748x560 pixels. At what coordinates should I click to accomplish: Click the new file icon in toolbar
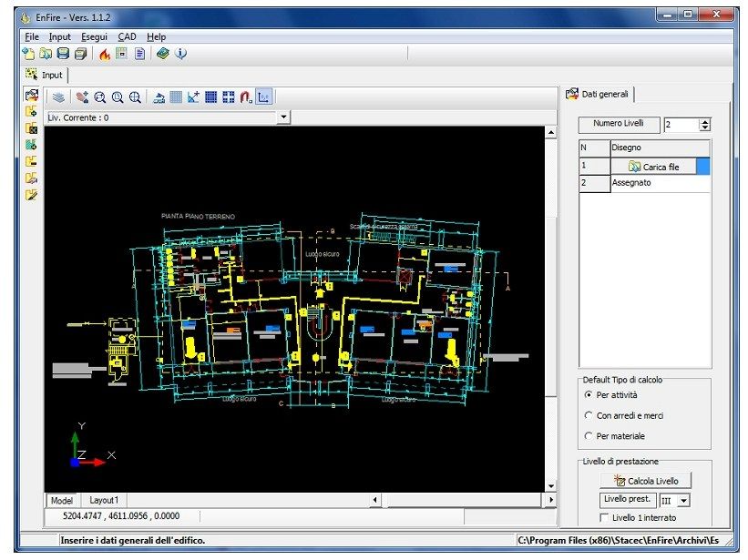[28, 54]
